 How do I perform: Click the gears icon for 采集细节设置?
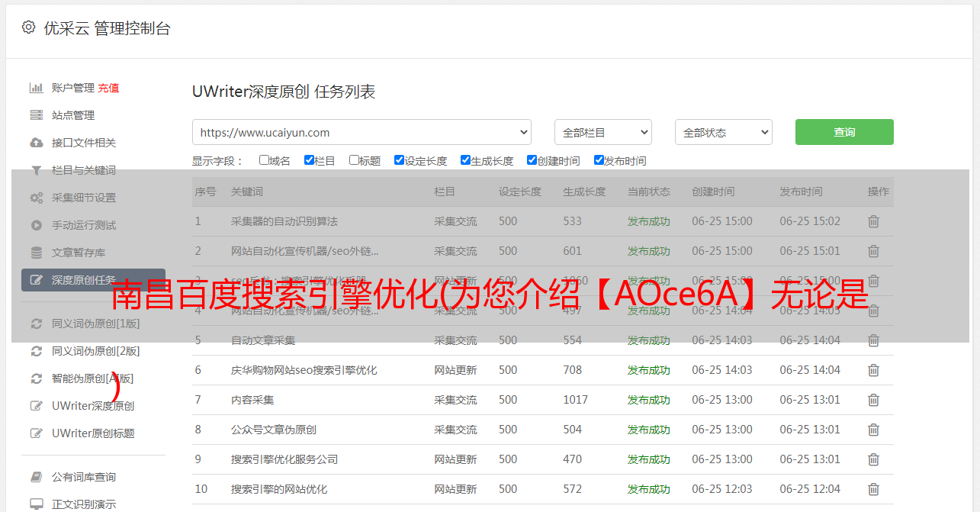point(36,198)
